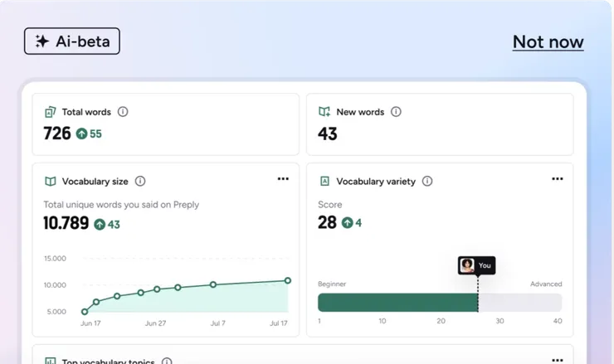This screenshot has width=614, height=364.
Task: Open Vocabulary variety three-dot menu
Action: pos(558,179)
